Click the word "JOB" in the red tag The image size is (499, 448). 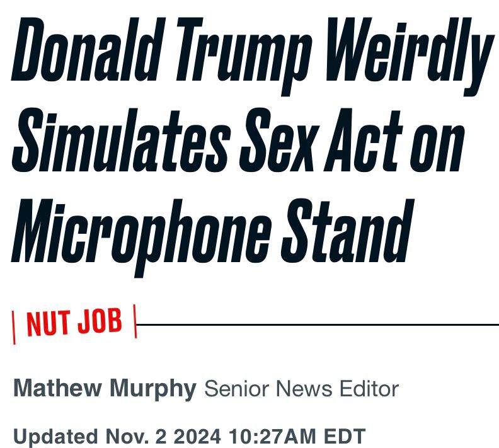[100, 321]
